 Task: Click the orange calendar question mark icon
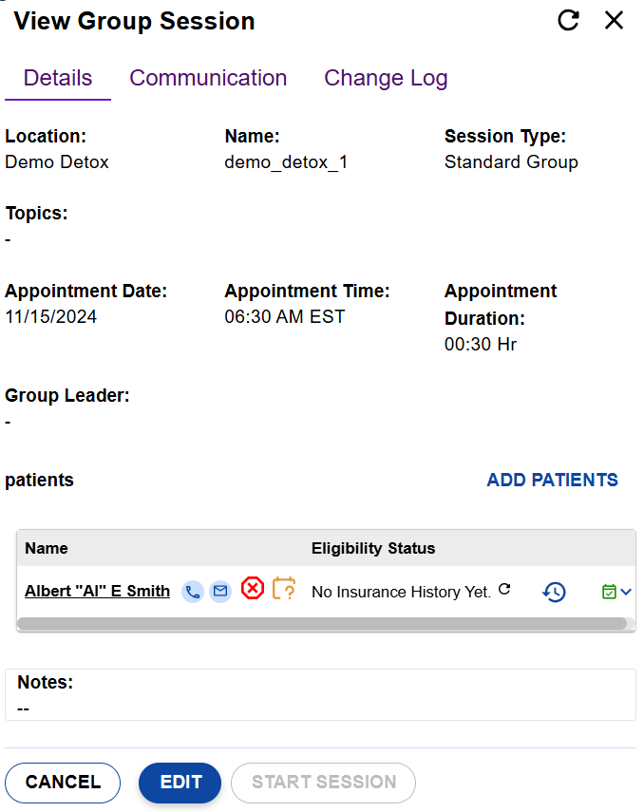284,589
